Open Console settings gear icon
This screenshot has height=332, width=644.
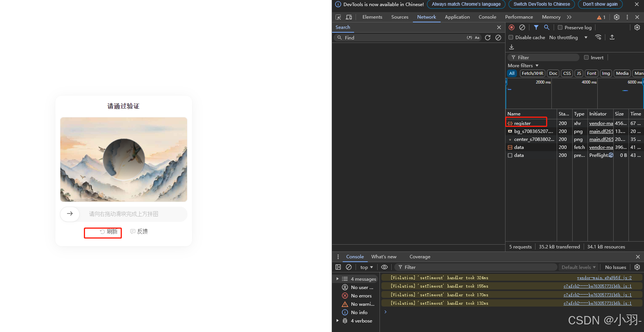(x=637, y=267)
